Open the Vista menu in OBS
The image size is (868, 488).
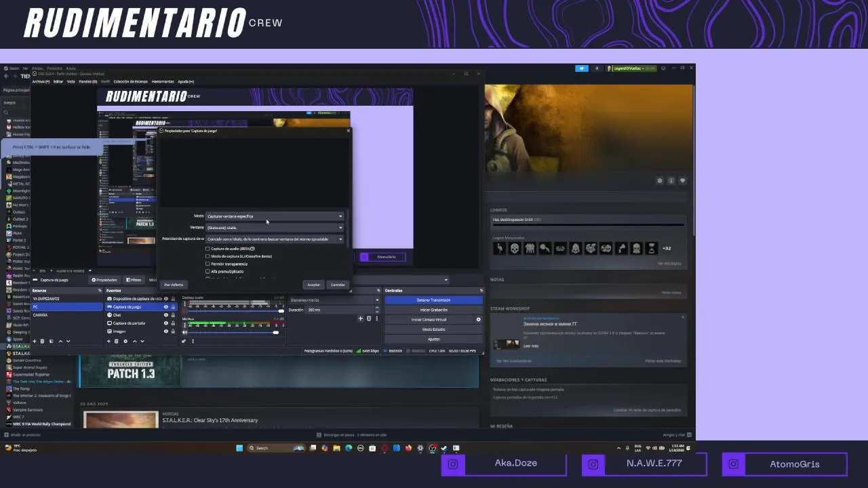tap(71, 81)
